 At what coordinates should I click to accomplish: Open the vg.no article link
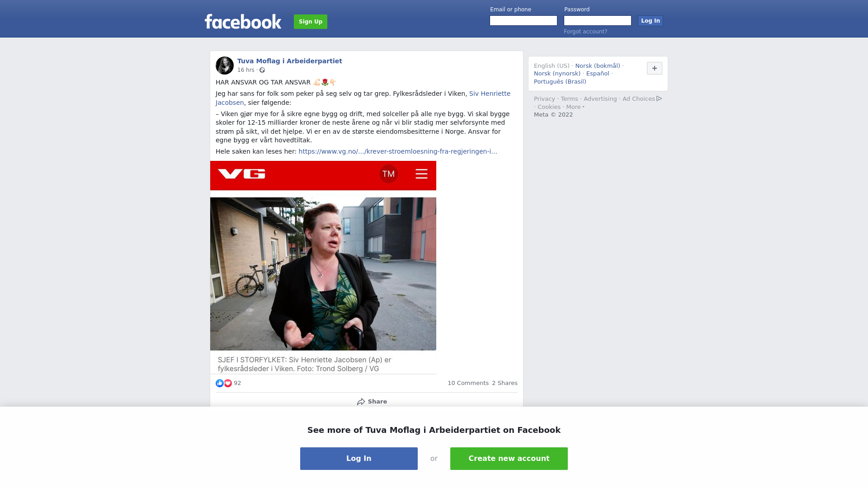click(x=398, y=151)
